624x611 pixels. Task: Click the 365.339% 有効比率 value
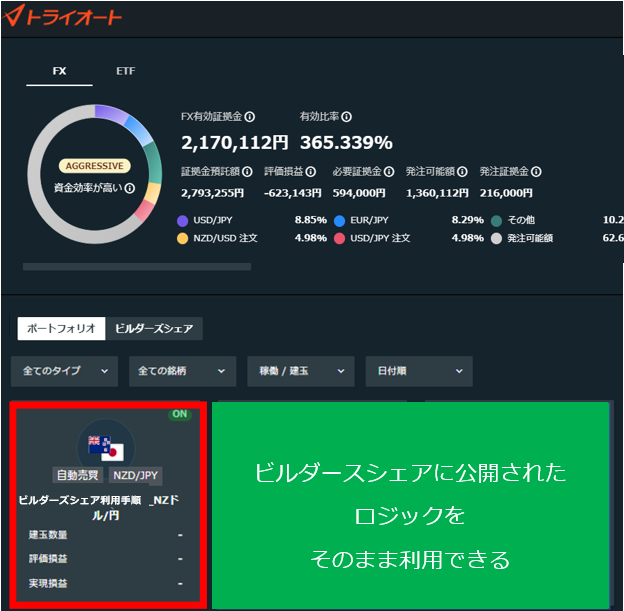tap(346, 143)
